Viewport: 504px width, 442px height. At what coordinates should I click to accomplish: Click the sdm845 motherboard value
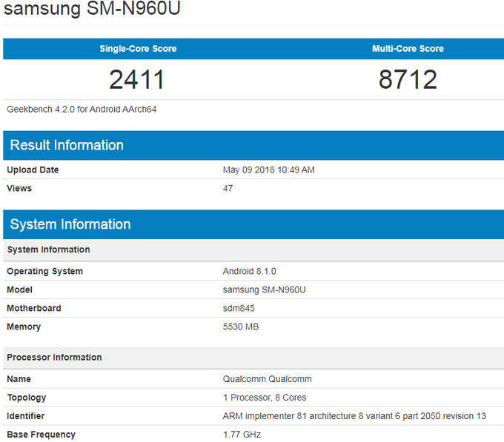point(238,308)
